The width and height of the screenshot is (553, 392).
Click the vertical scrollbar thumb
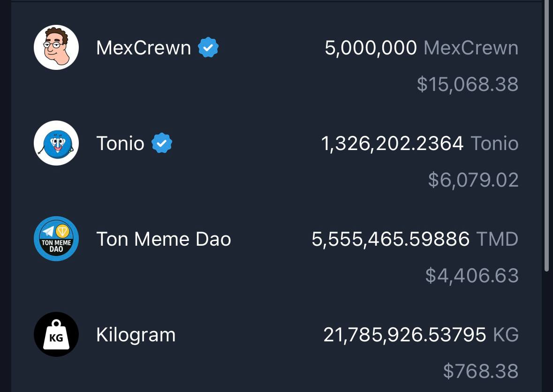point(546,136)
